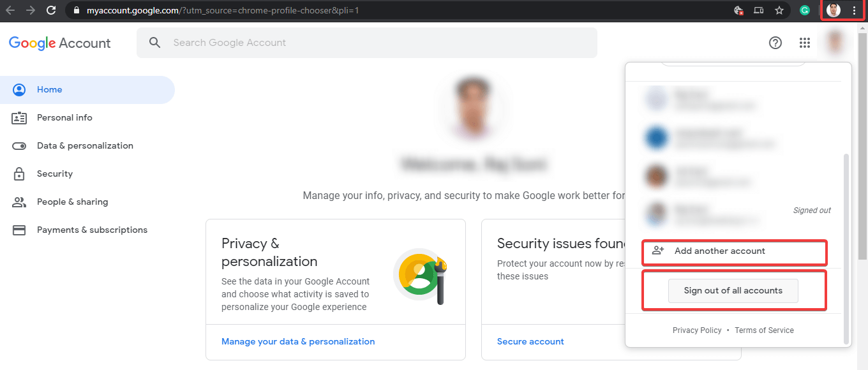This screenshot has height=370, width=868.
Task: Click the People & sharing icon in sidebar
Action: coord(19,202)
